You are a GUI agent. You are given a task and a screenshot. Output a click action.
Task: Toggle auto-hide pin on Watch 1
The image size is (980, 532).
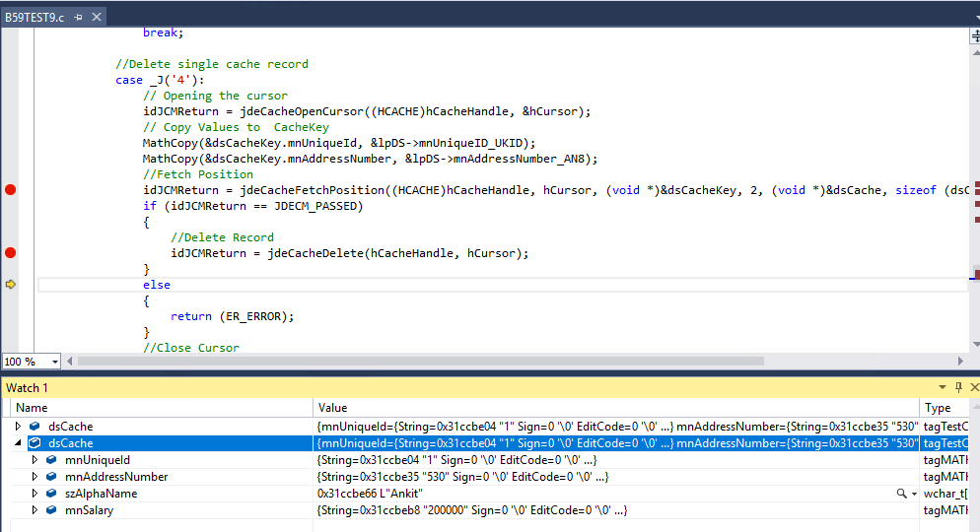[x=958, y=388]
